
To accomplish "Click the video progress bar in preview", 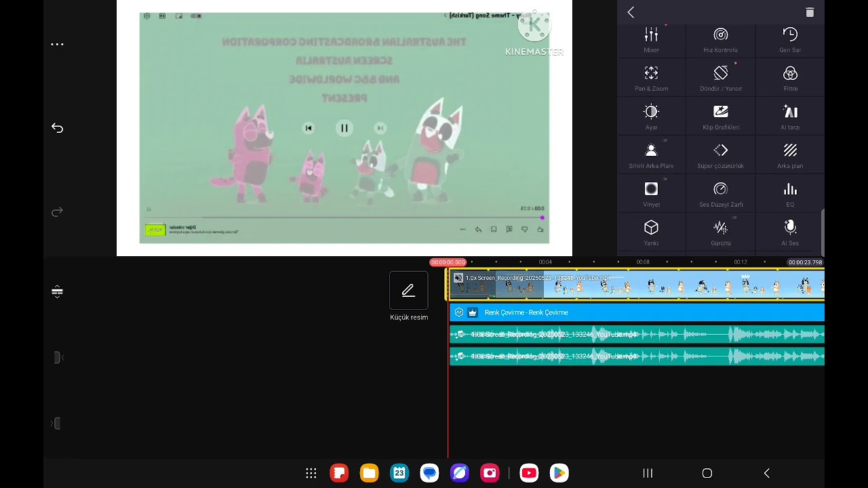I will click(x=345, y=218).
